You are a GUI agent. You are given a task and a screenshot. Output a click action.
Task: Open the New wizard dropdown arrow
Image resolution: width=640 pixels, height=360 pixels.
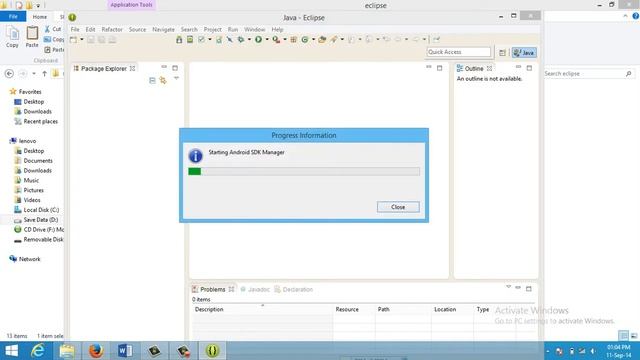82,40
